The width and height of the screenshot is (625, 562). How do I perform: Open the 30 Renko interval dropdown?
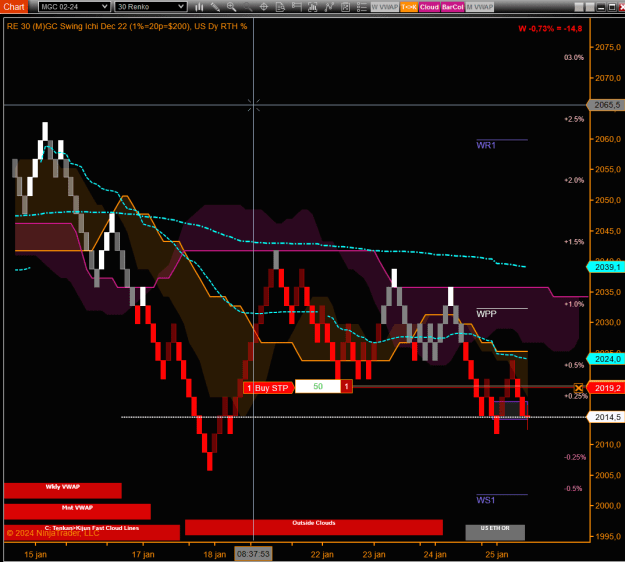pos(151,6)
